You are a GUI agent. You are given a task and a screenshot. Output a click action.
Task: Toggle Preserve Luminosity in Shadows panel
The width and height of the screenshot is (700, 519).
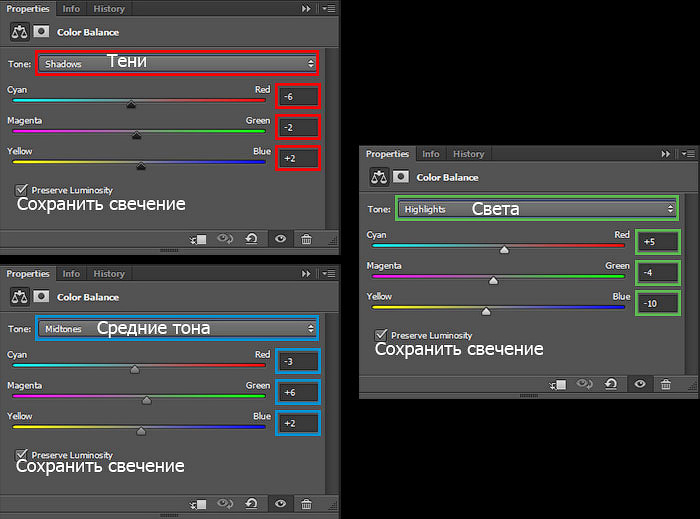point(21,190)
